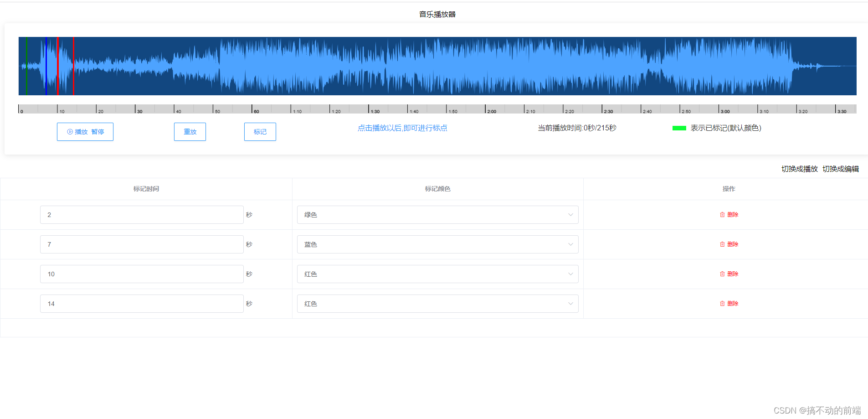Focus the time input containing 10
868x419 pixels.
[142, 274]
